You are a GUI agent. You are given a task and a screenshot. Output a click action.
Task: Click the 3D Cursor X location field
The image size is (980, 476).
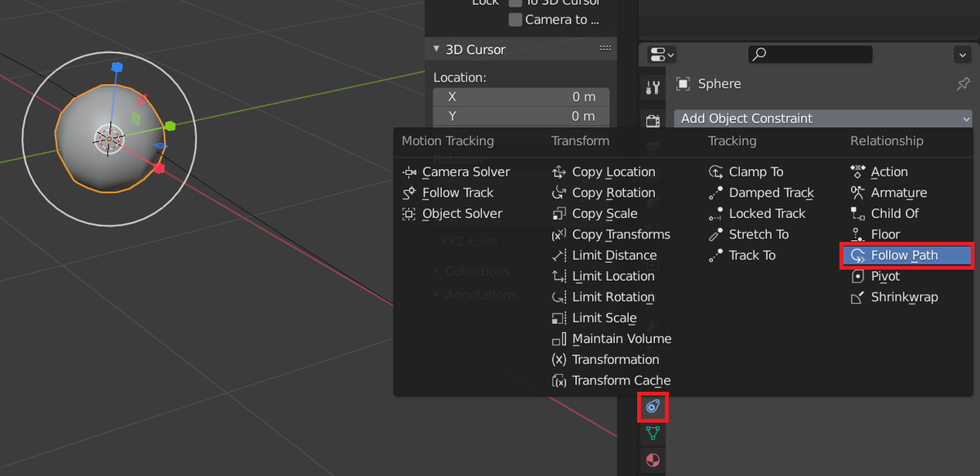(x=521, y=96)
